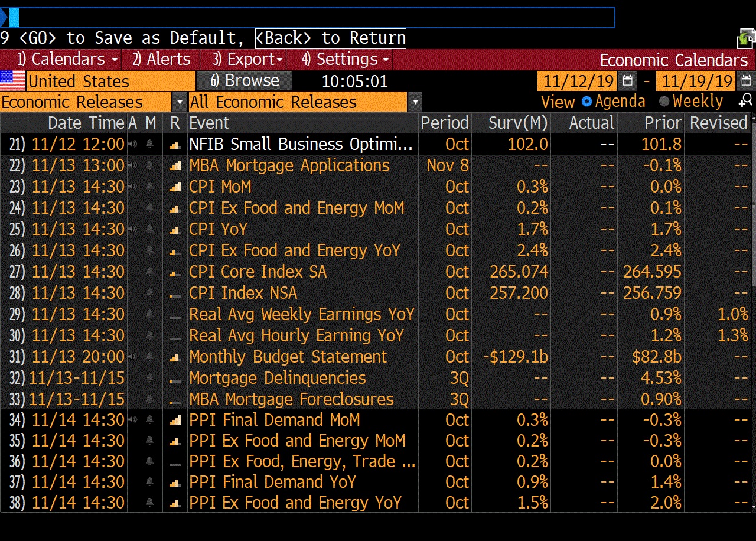Open the MBA Mortgage Applications event
This screenshot has height=541, width=756.
point(289,165)
